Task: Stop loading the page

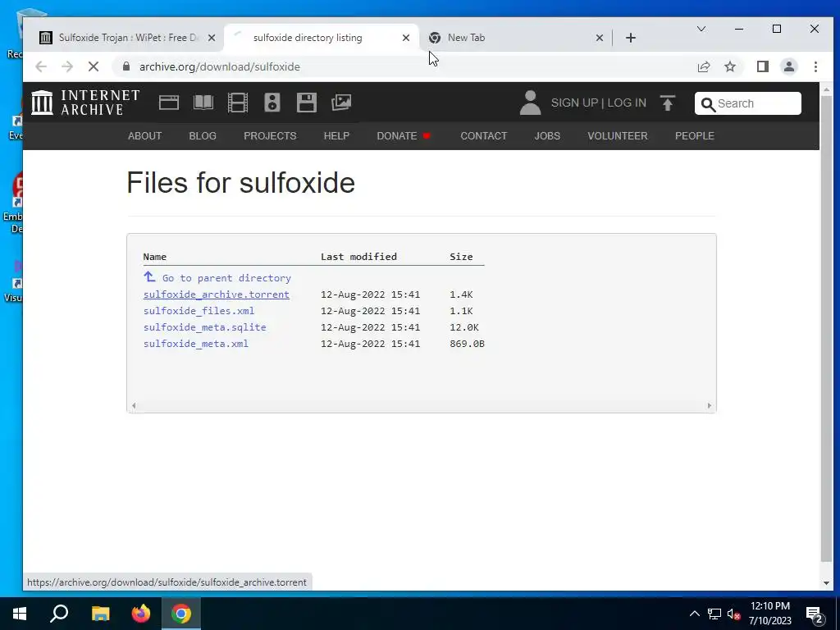Action: click(94, 66)
